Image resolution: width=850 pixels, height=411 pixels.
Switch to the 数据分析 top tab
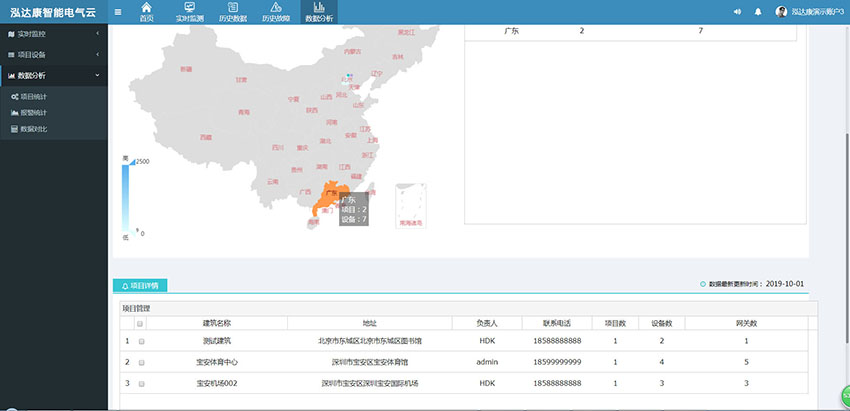click(318, 13)
